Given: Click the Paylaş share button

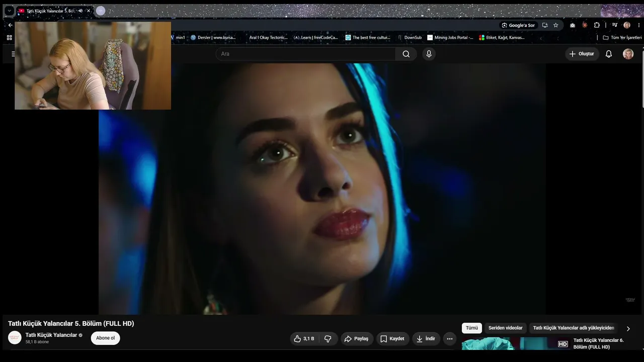Looking at the screenshot, I should pos(357,339).
